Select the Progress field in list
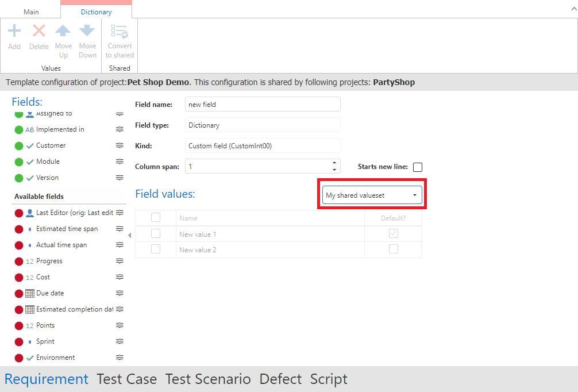Screen dimensions: 578x392 (x=49, y=261)
